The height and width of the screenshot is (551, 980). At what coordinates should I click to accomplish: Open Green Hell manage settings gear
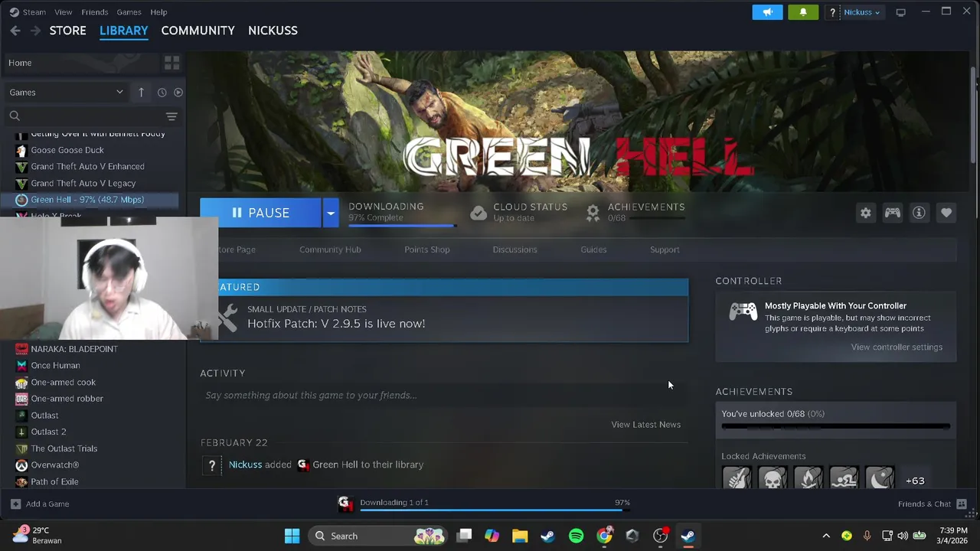(865, 214)
